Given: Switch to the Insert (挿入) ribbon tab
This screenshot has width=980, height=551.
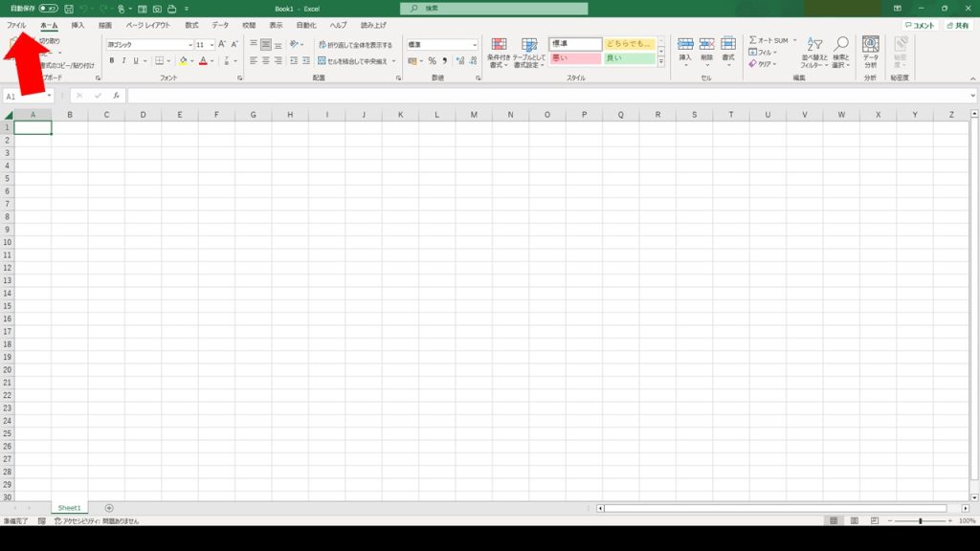Looking at the screenshot, I should point(78,25).
